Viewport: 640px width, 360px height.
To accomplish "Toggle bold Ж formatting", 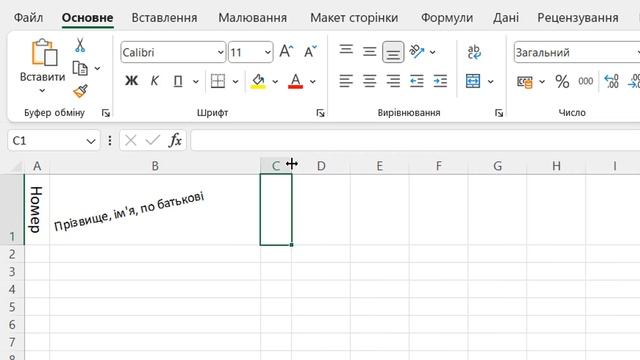I will [131, 81].
